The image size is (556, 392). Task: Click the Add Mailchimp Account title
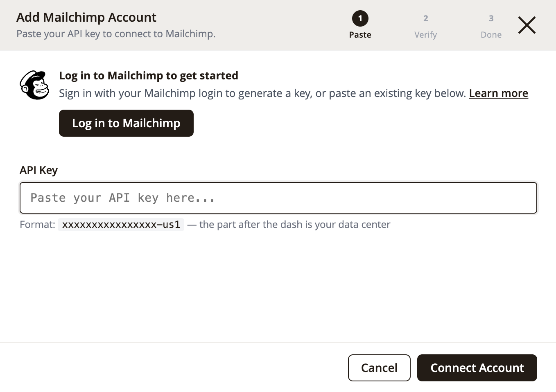click(86, 18)
